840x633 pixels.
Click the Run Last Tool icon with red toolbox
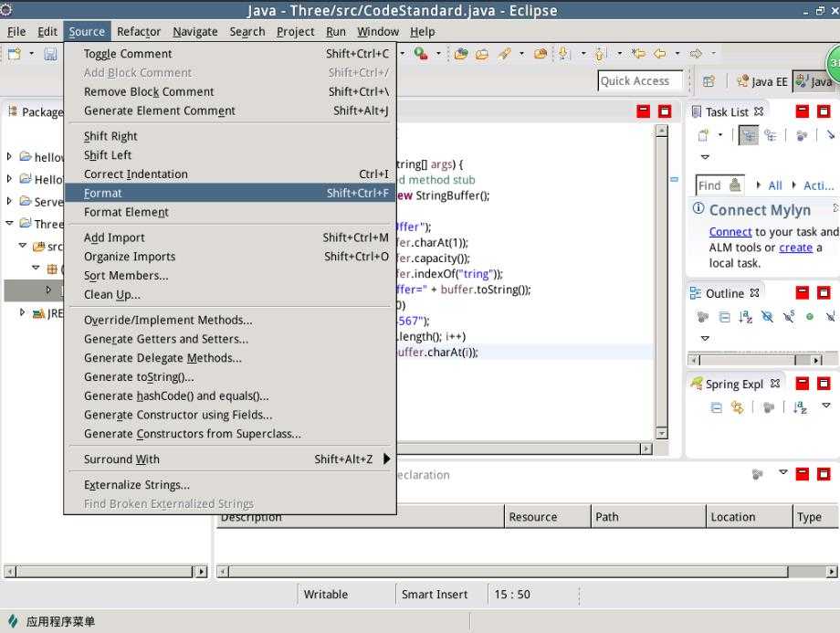(421, 54)
